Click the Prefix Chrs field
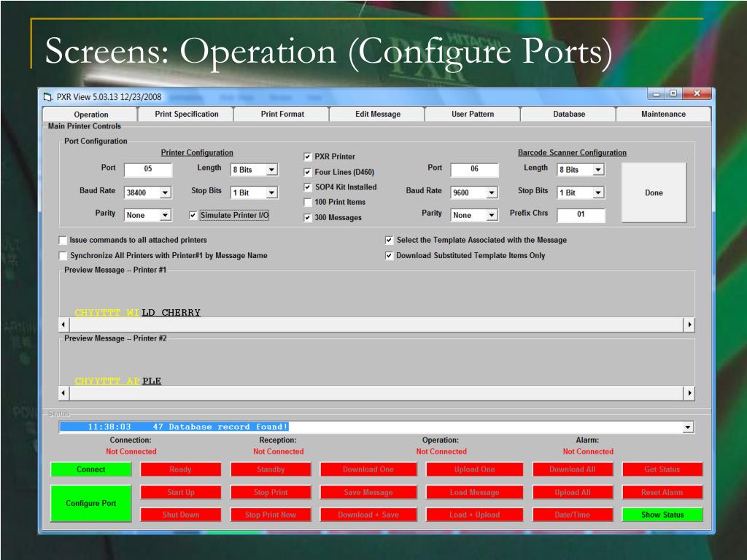The width and height of the screenshot is (747, 560). (581, 215)
